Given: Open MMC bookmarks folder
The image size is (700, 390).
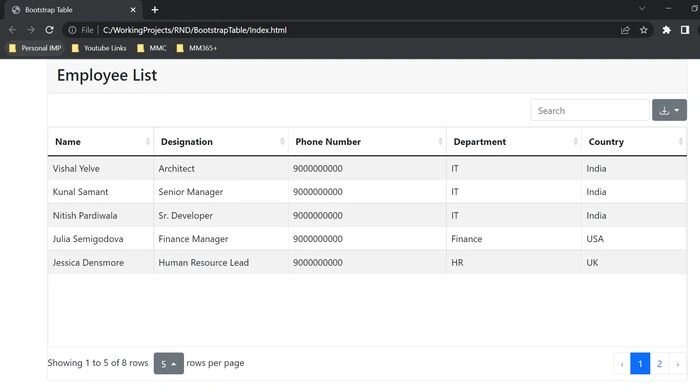Looking at the screenshot, I should pyautogui.click(x=152, y=48).
